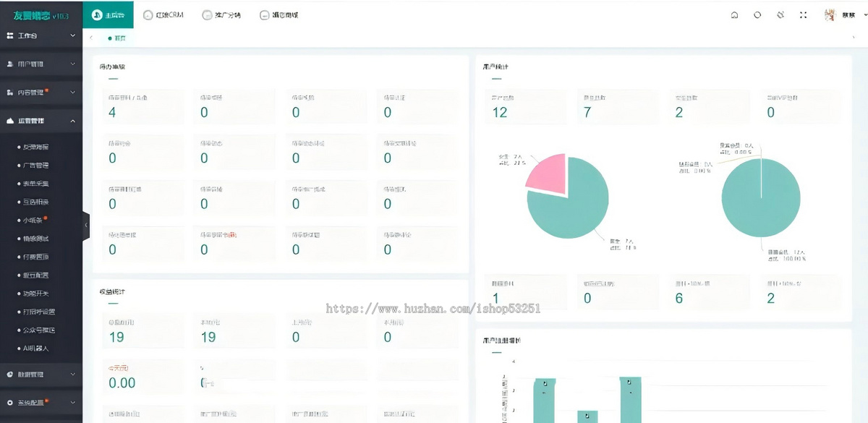Open the 商城 top navigation tab
This screenshot has height=423, width=868.
click(279, 14)
